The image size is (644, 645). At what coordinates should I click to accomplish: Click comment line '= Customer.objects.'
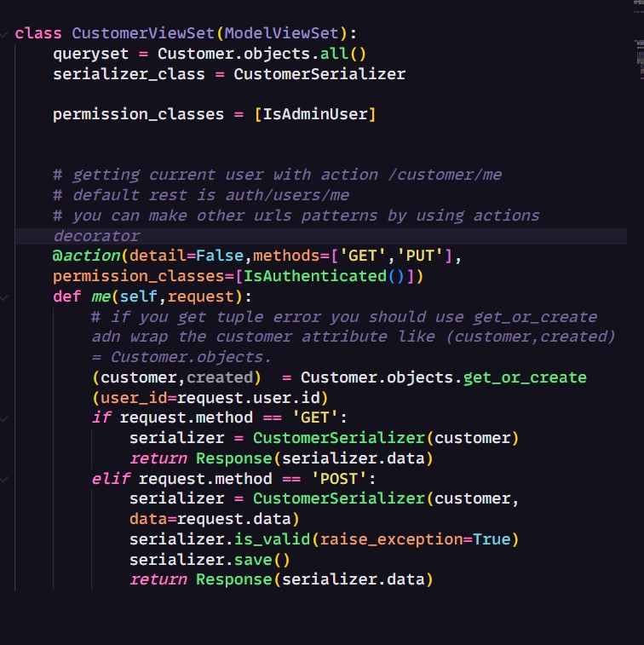click(x=181, y=358)
